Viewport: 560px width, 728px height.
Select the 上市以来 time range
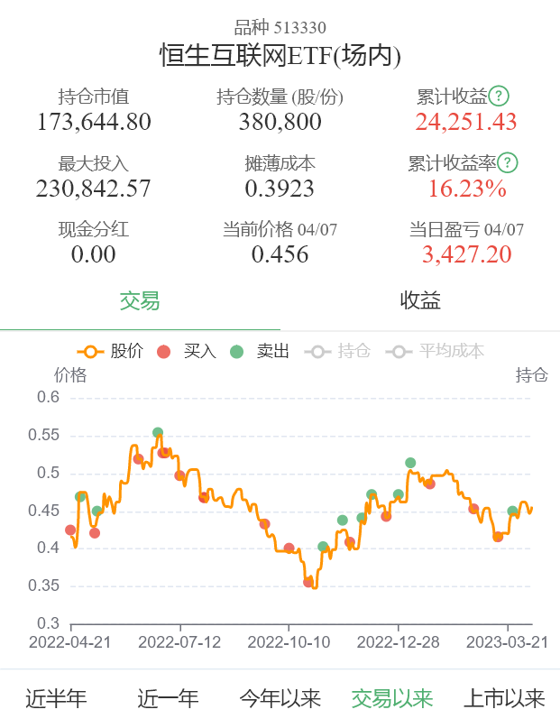coord(504,699)
